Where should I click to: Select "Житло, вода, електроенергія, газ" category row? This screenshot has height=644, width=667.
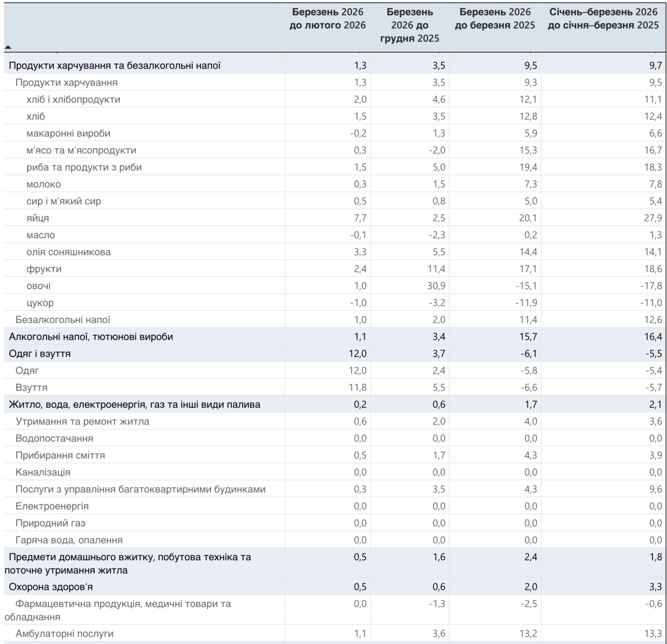(134, 405)
